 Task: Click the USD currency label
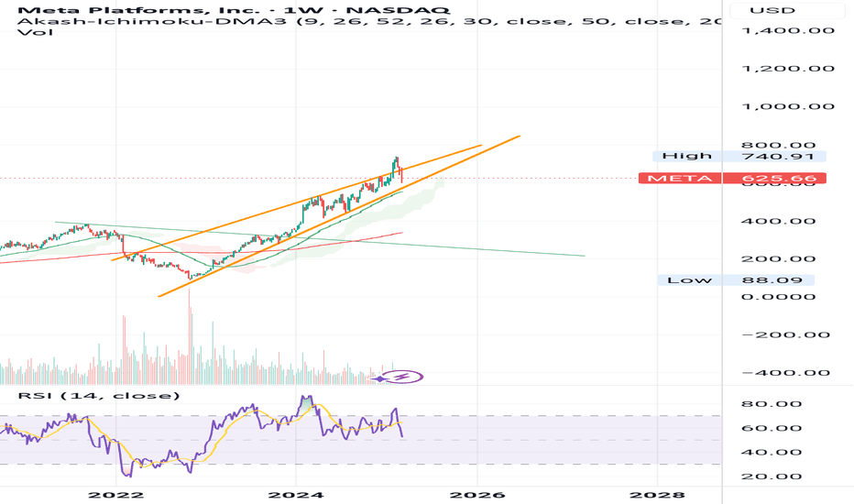772,10
